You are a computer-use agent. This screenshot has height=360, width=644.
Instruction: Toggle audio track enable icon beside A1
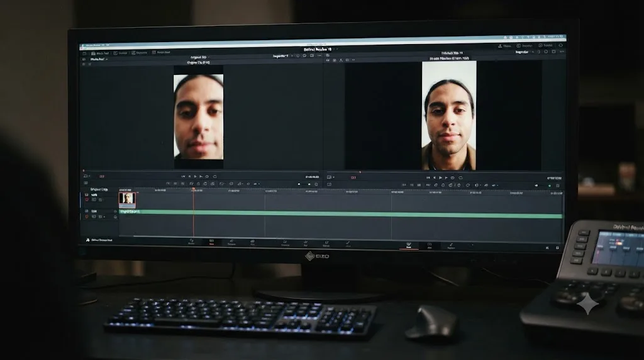pos(86,211)
